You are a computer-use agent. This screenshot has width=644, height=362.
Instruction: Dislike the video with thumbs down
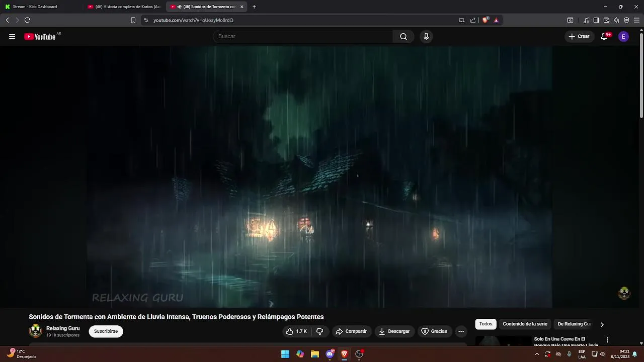319,331
